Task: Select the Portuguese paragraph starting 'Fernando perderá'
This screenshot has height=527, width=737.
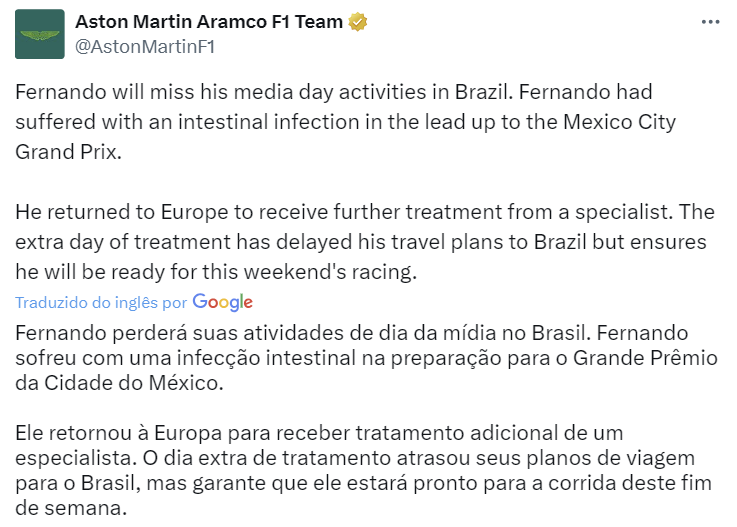Action: pos(366,358)
